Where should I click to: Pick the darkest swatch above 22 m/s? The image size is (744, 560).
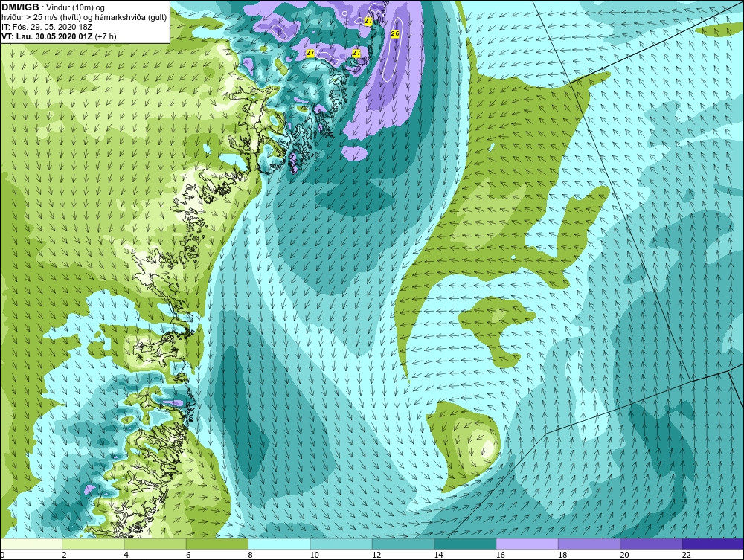click(713, 544)
